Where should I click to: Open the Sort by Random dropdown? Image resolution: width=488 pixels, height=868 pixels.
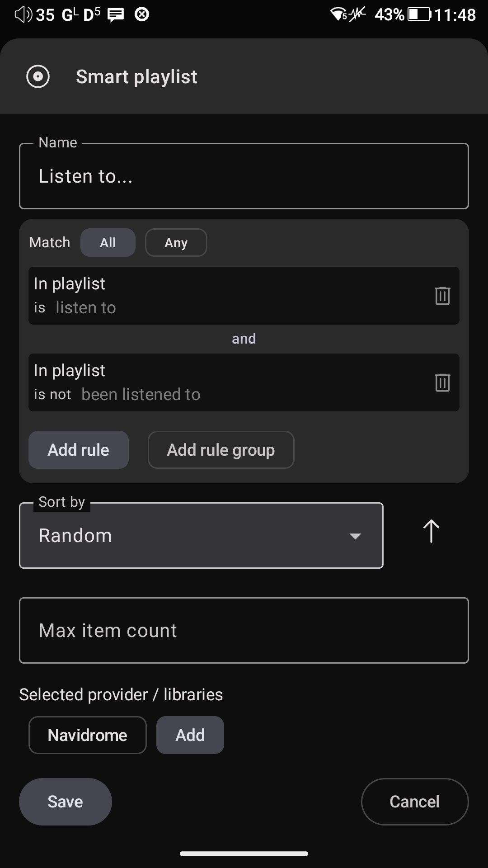tap(201, 535)
